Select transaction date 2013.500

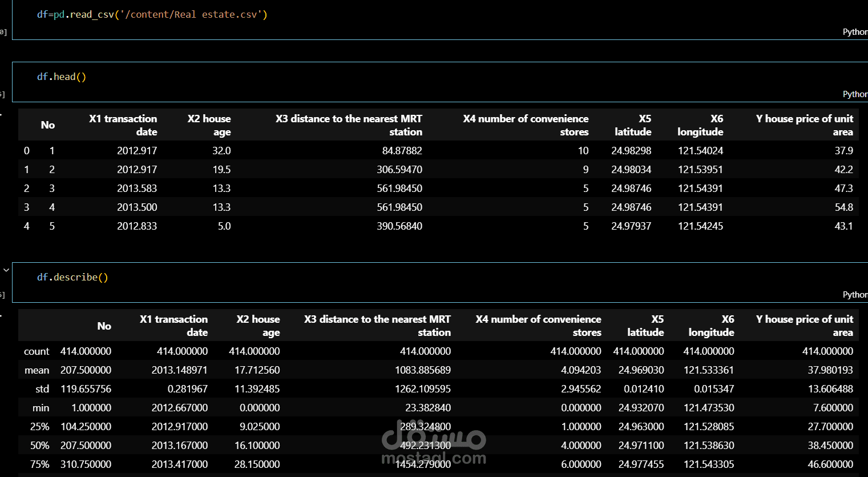(137, 207)
